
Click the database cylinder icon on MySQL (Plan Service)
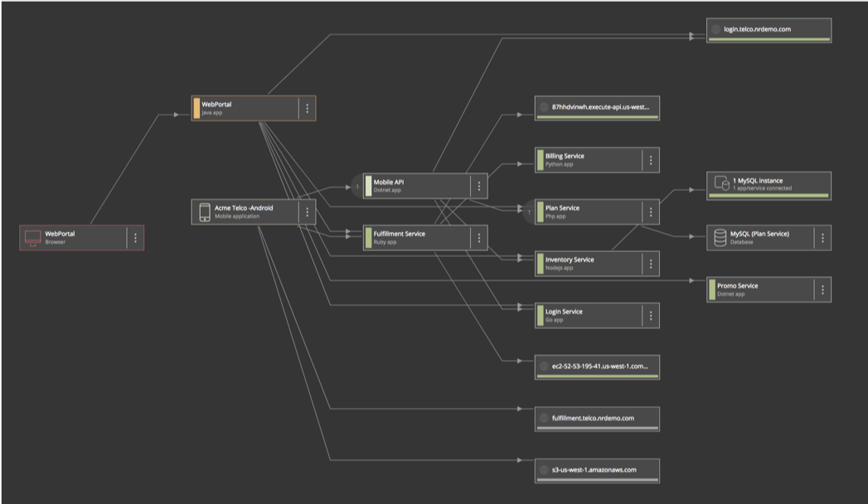[720, 238]
